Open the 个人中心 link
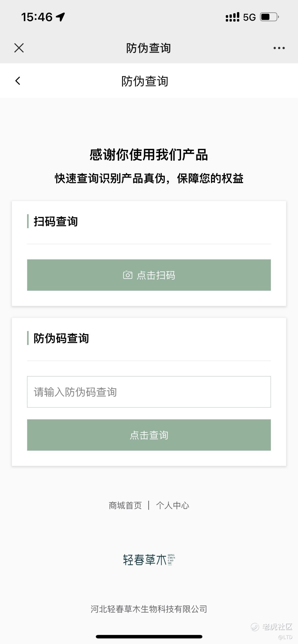The height and width of the screenshot is (644, 298). [172, 505]
